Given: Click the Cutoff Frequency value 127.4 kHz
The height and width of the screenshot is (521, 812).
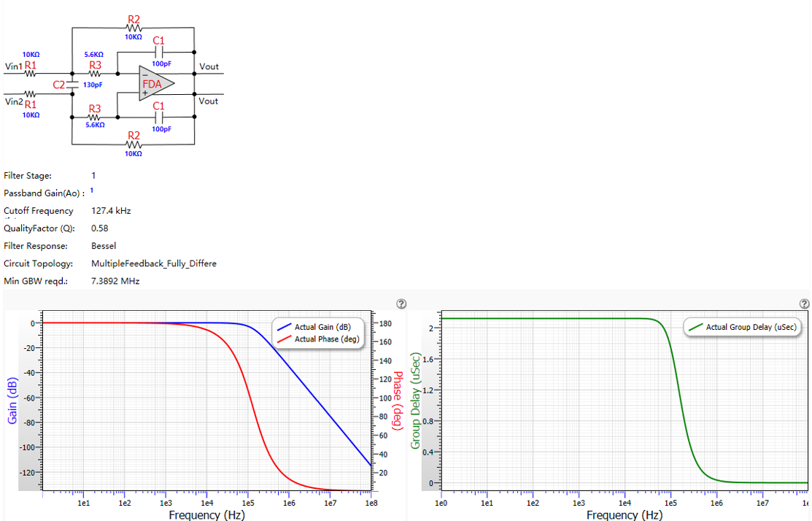Looking at the screenshot, I should pos(111,211).
